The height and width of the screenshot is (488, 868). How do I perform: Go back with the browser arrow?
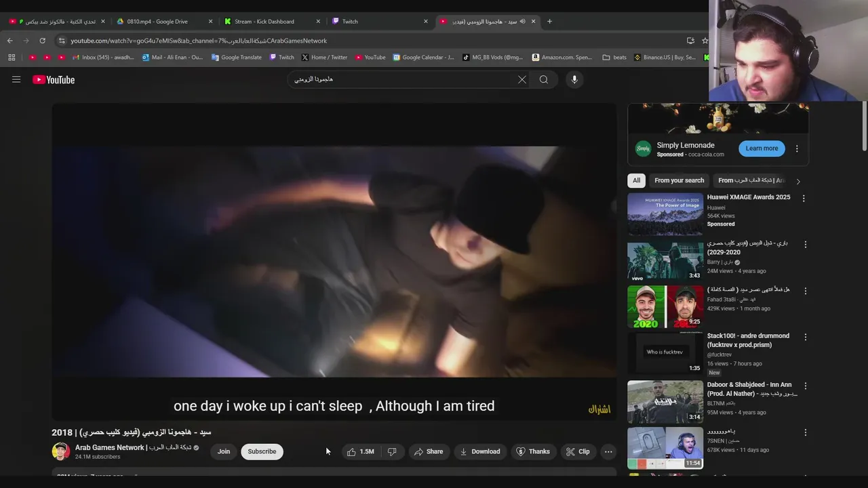click(x=10, y=41)
